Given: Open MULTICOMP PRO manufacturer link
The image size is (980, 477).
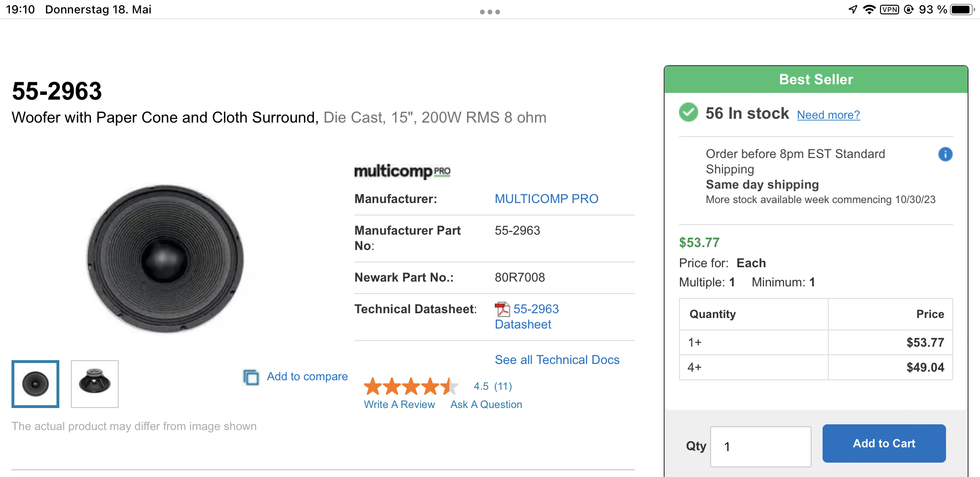Looking at the screenshot, I should [x=546, y=199].
